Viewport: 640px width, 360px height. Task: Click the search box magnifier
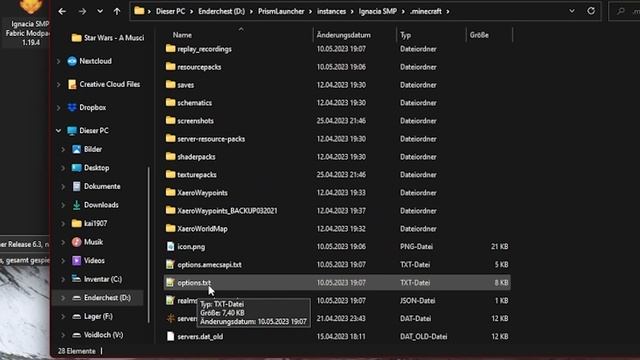[x=621, y=11]
